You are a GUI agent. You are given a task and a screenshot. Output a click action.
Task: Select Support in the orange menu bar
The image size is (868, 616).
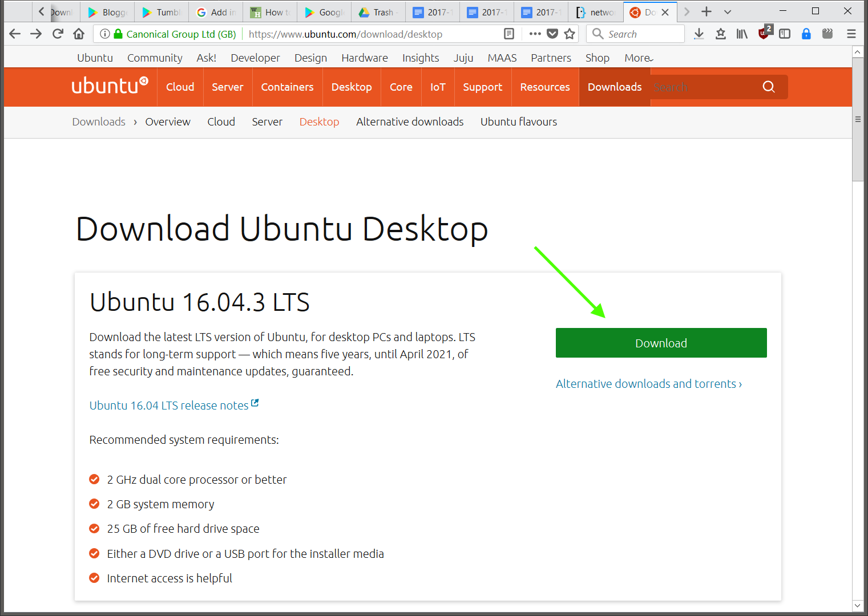483,87
